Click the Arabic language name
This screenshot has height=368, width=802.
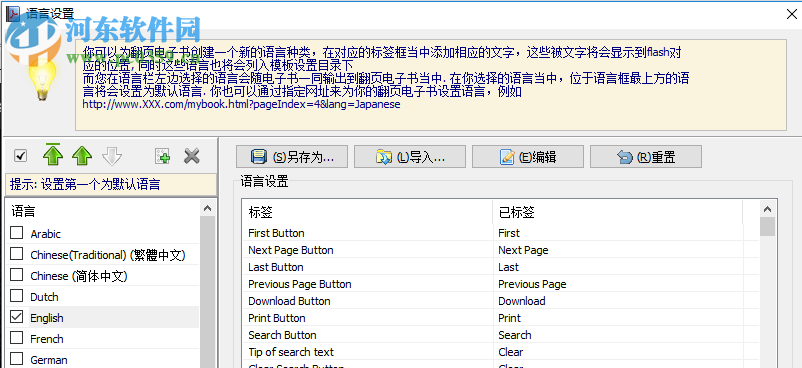tap(46, 234)
